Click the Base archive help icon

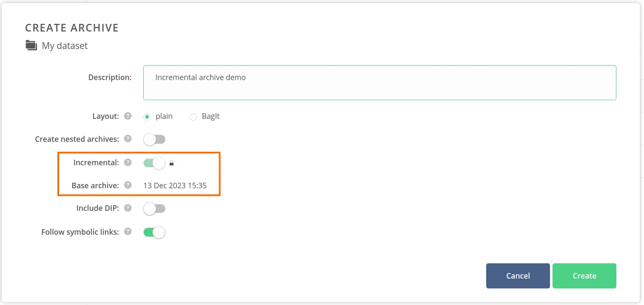[x=128, y=185]
